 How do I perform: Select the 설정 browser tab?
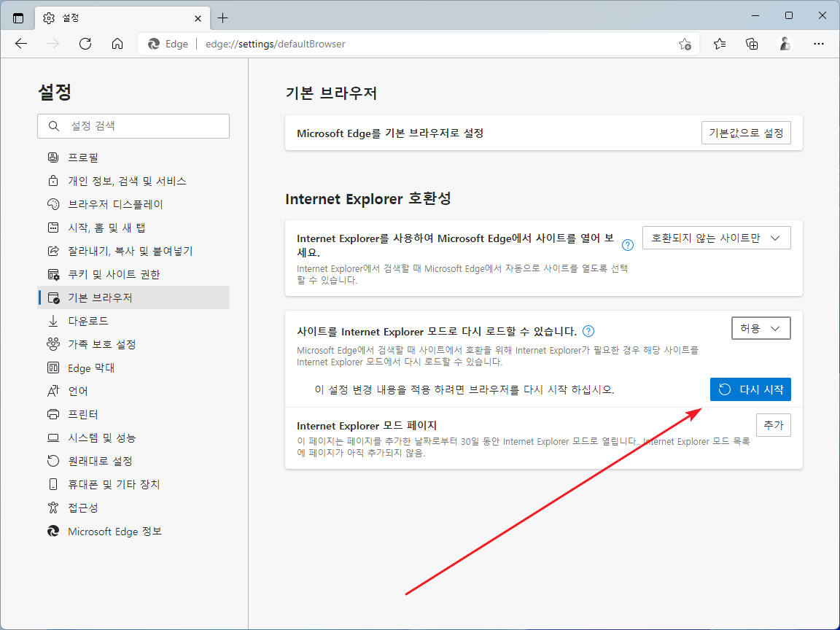click(122, 18)
